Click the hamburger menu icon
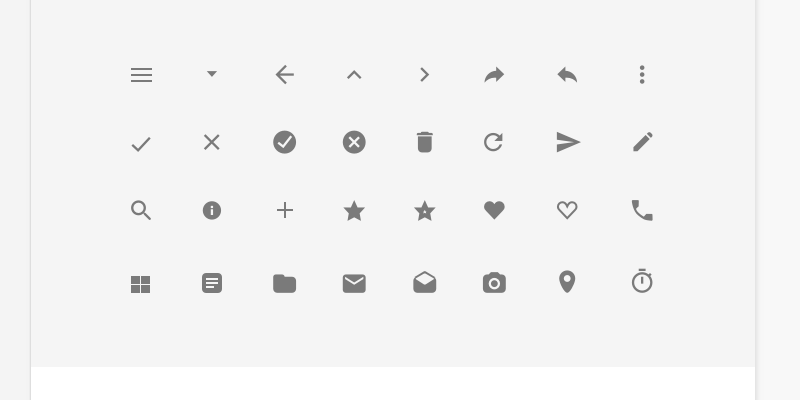This screenshot has height=400, width=800. coord(141,75)
